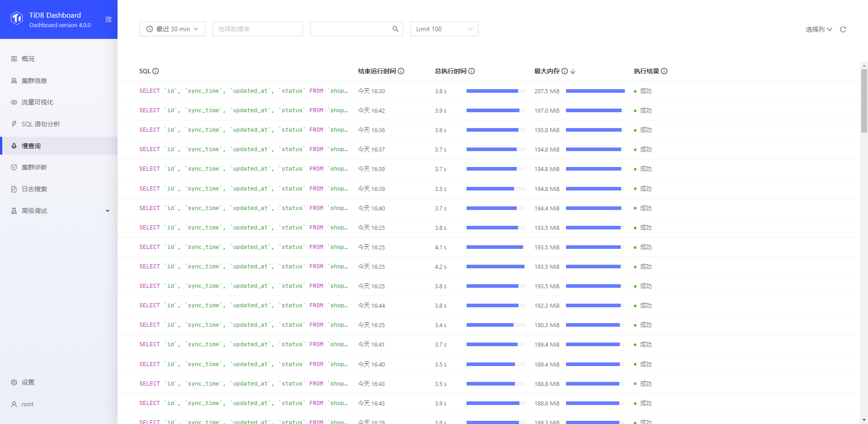Collapse the sidebar using the menu fold icon
The width and height of the screenshot is (868, 424).
108,19
